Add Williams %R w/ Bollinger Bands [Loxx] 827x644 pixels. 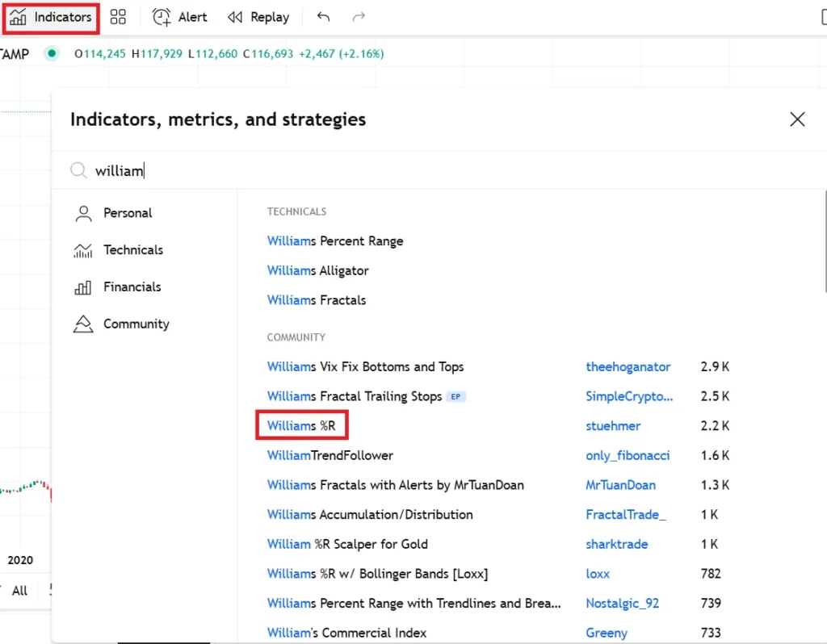[x=377, y=573]
